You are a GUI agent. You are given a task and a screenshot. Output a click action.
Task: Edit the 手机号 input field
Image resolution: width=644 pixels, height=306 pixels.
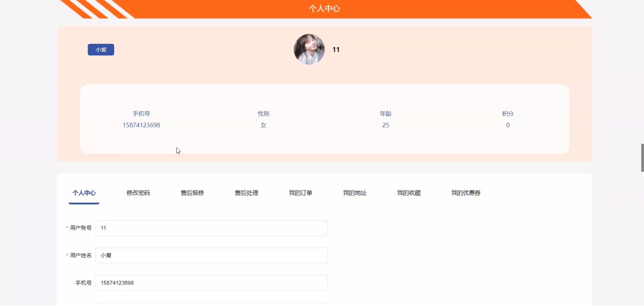click(211, 283)
